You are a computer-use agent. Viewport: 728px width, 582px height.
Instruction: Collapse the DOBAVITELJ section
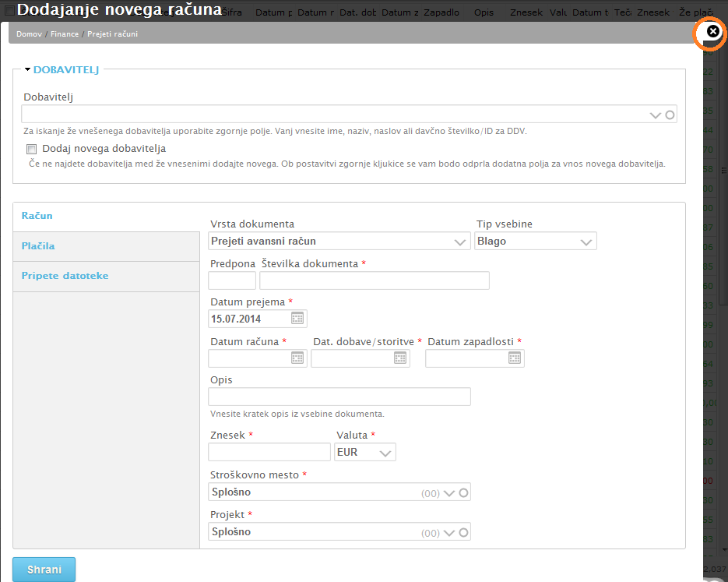click(28, 70)
